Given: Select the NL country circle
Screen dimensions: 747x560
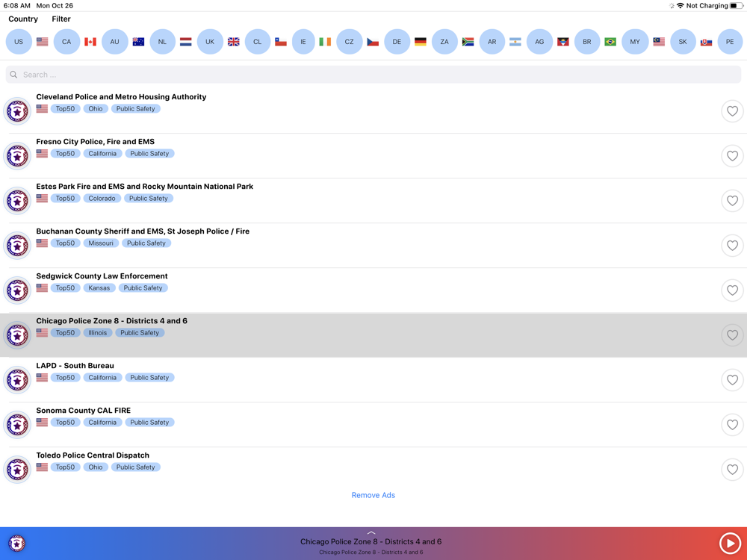Looking at the screenshot, I should click(x=162, y=41).
